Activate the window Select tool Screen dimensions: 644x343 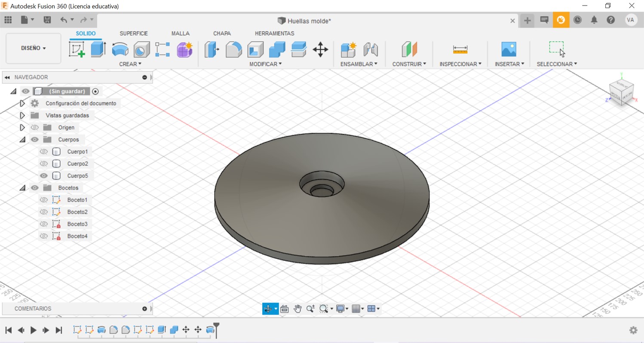click(557, 49)
